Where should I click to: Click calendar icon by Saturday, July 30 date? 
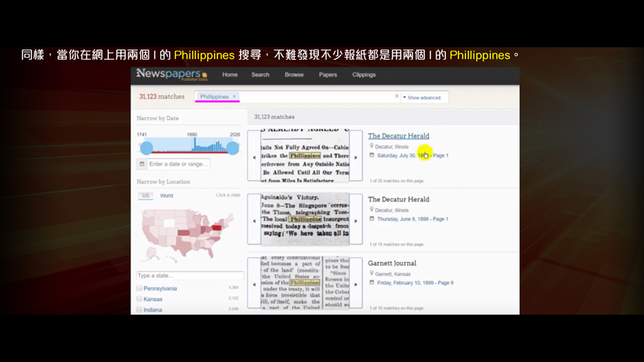372,155
